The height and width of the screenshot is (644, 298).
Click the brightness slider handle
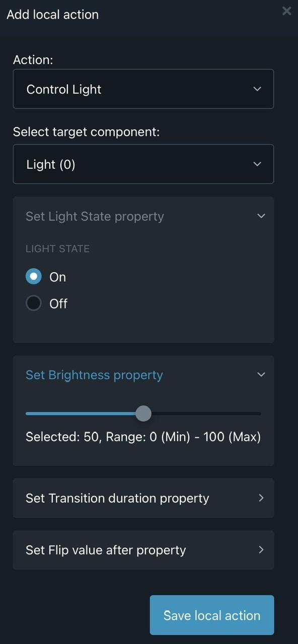(143, 413)
